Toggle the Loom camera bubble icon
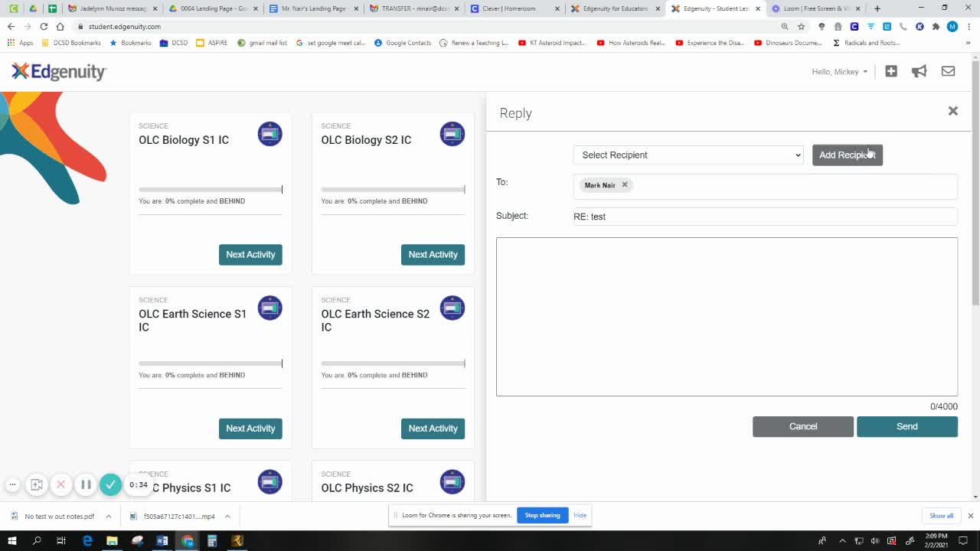The image size is (980, 551). 36,484
